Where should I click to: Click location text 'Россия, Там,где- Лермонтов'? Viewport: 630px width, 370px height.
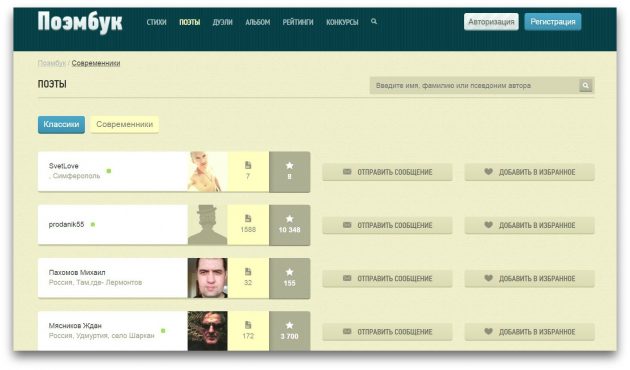tap(95, 282)
